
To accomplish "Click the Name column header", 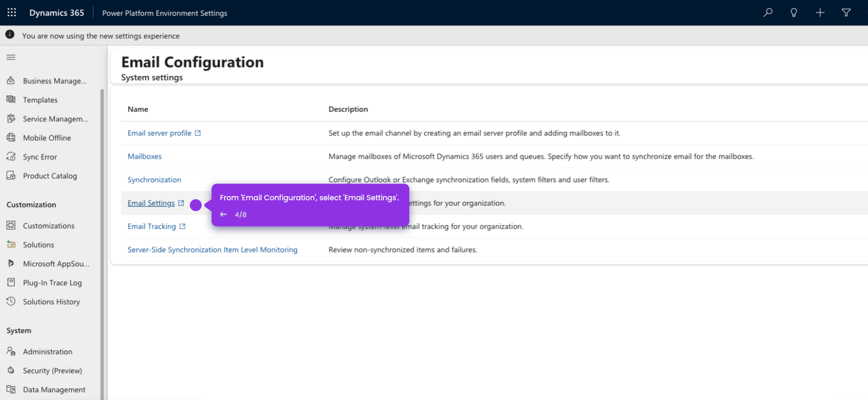I will click(138, 109).
